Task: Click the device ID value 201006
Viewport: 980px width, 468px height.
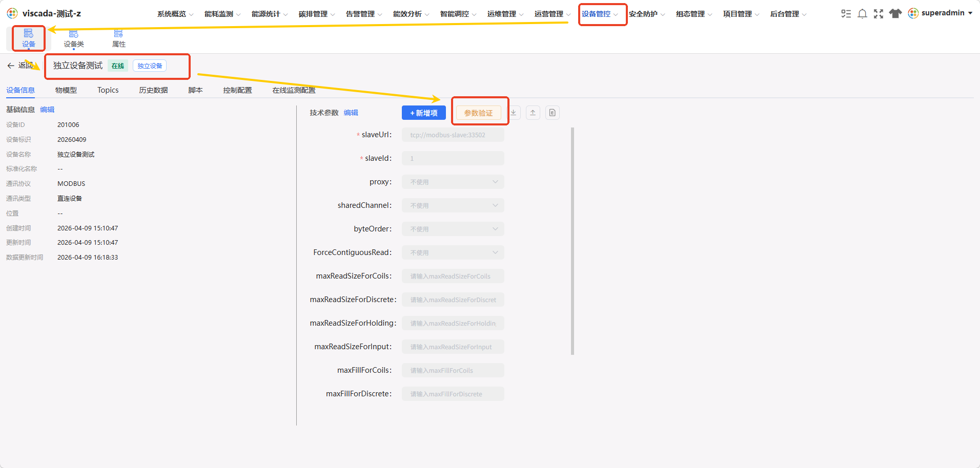Action: 68,125
